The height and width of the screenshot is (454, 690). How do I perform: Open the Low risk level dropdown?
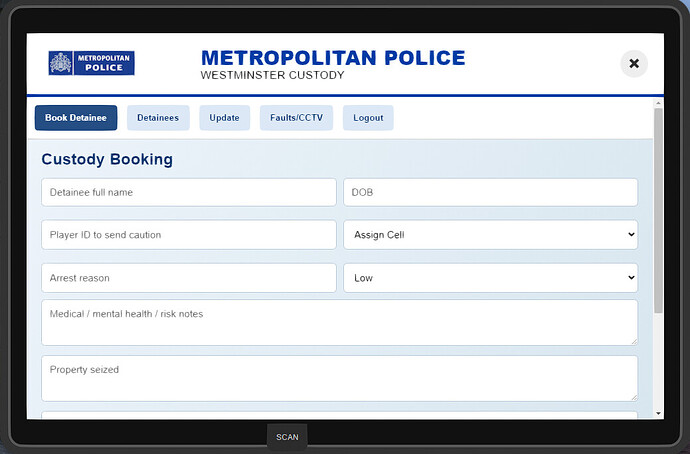[490, 278]
